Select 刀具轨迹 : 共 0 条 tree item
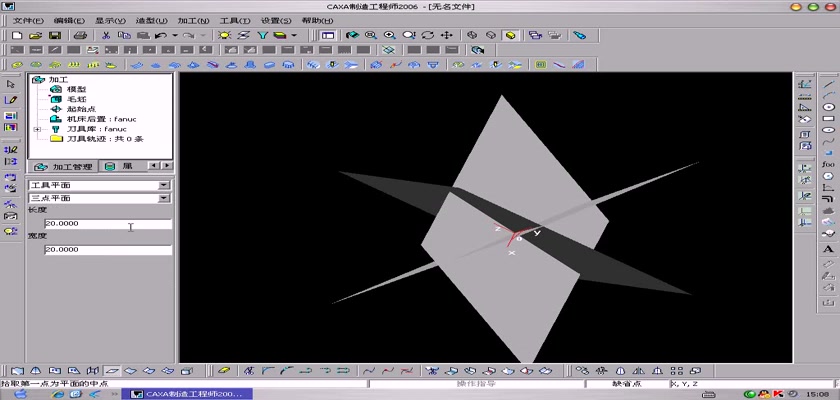 click(104, 139)
